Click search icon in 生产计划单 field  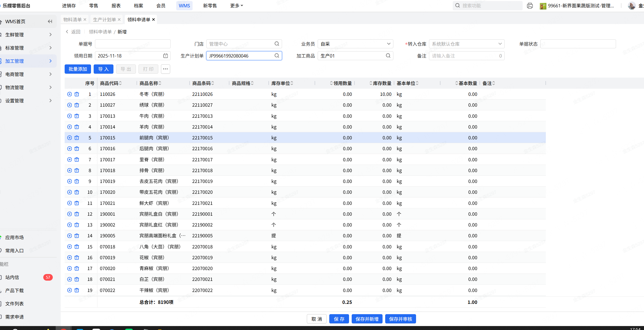tap(277, 56)
